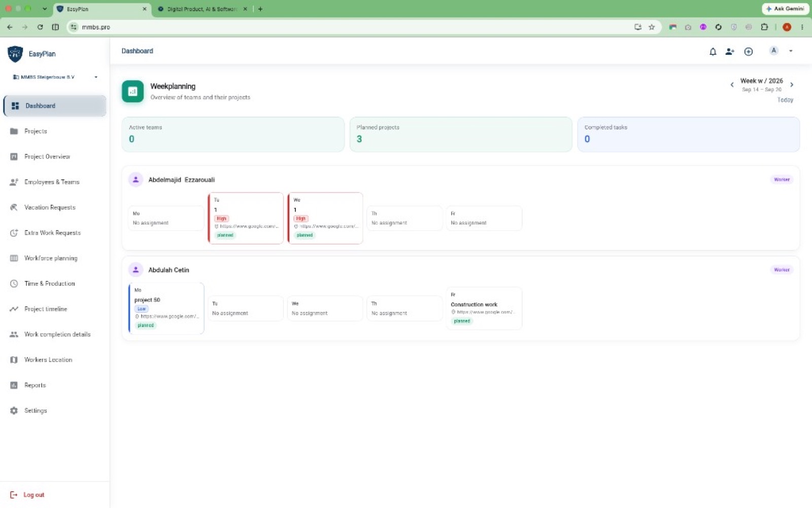Click Worker badge on Abdulah Cetin's row
812x508 pixels.
click(x=782, y=270)
